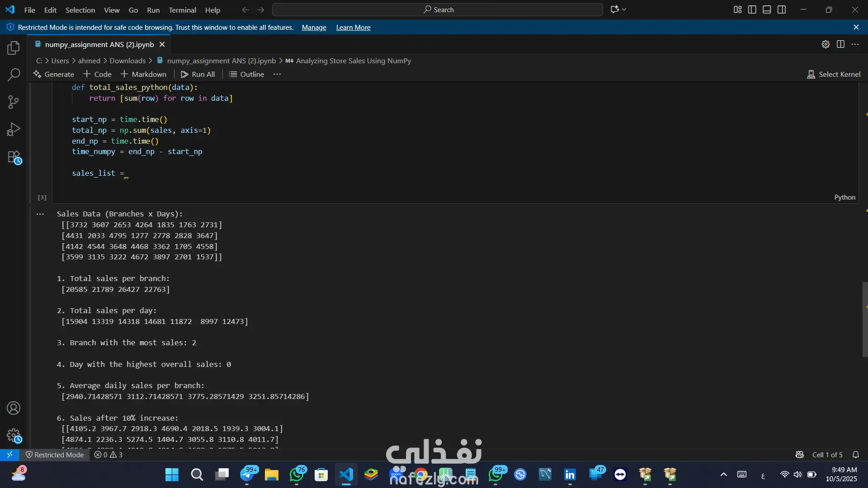The width and height of the screenshot is (868, 488).
Task: Click the top Search command box
Action: click(x=437, y=9)
